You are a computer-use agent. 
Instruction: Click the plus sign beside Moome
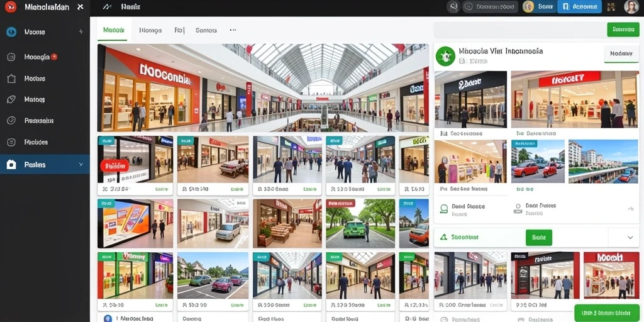coord(80,31)
